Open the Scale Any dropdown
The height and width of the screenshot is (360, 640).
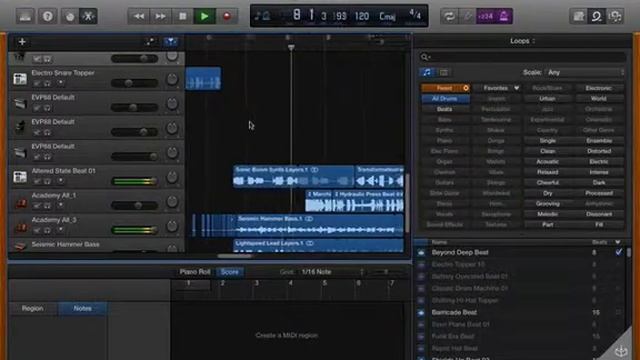pos(586,73)
